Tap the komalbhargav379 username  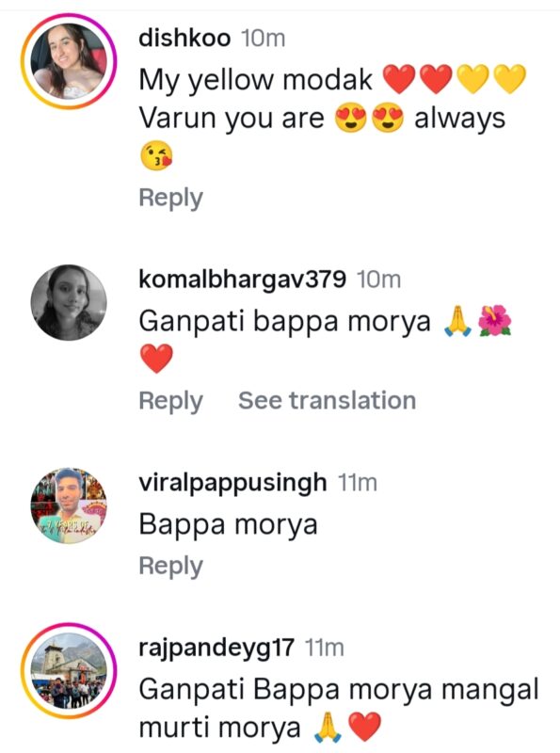242,280
